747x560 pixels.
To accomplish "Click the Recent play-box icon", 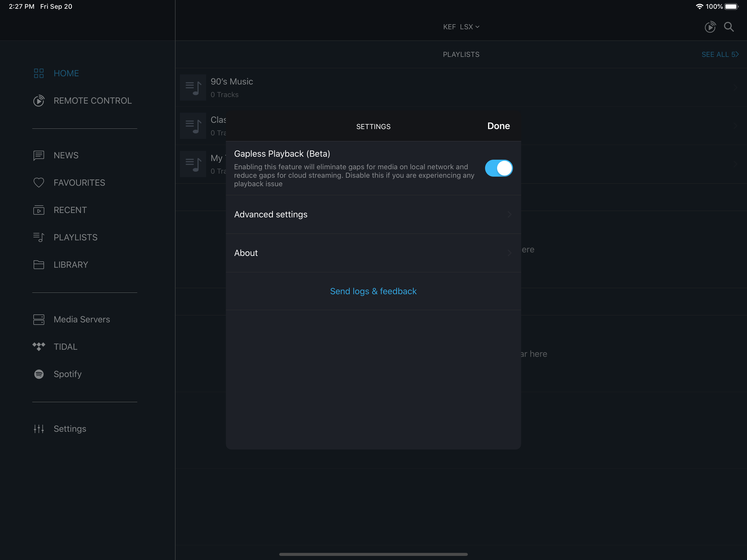I will click(x=39, y=210).
